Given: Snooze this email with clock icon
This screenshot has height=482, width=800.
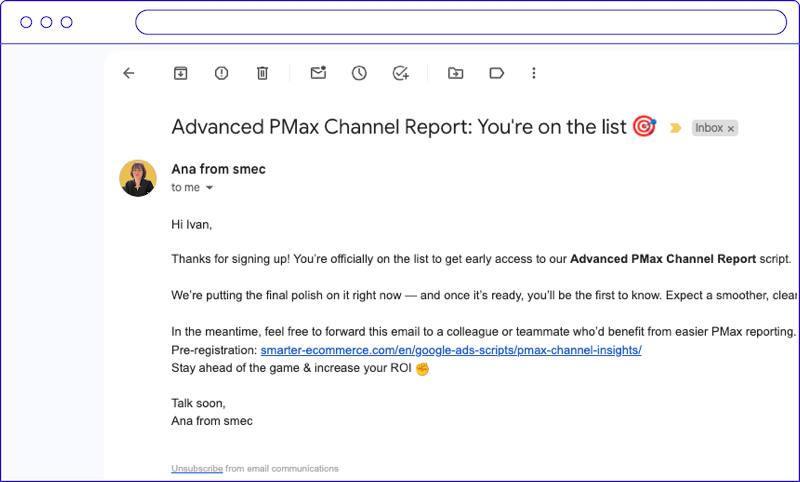Looking at the screenshot, I should (x=359, y=73).
